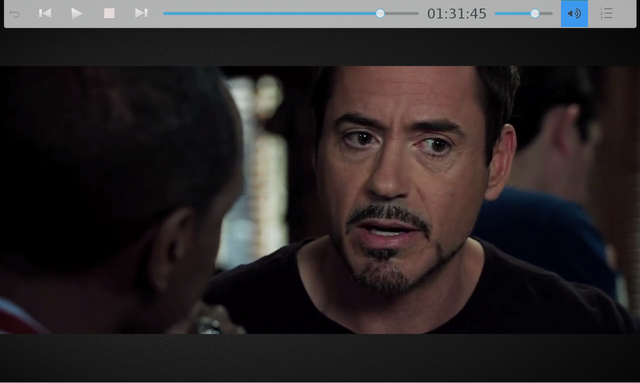Jump to the unplayed grey end of seek bar
640x383 pixels.
pyautogui.click(x=402, y=13)
